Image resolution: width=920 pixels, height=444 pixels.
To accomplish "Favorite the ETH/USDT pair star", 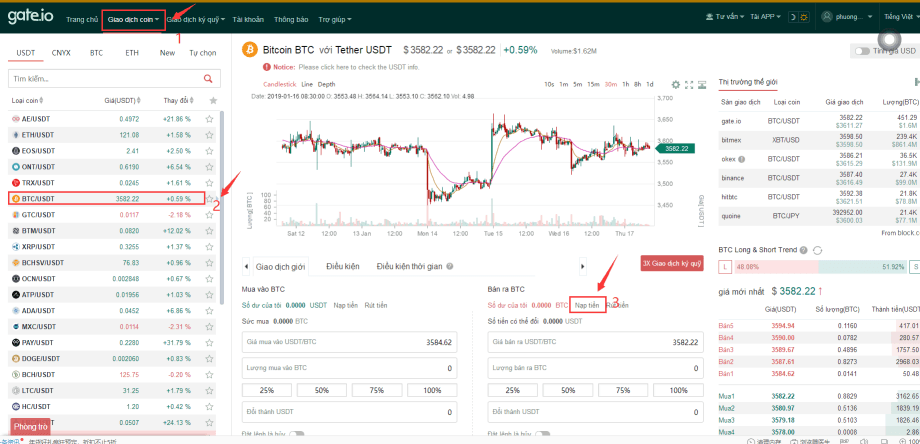I will [209, 135].
